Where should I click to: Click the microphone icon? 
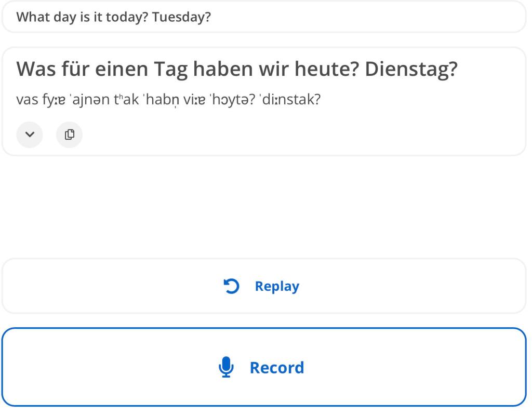(225, 368)
